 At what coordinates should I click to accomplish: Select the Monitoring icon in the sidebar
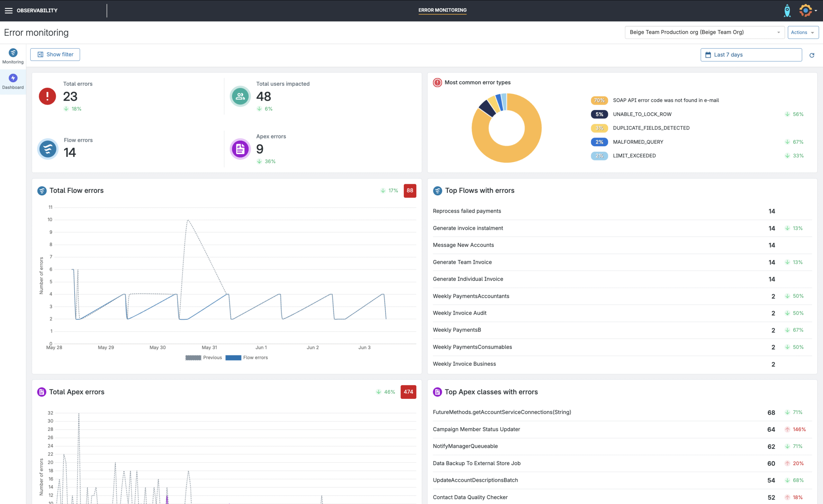tap(13, 53)
